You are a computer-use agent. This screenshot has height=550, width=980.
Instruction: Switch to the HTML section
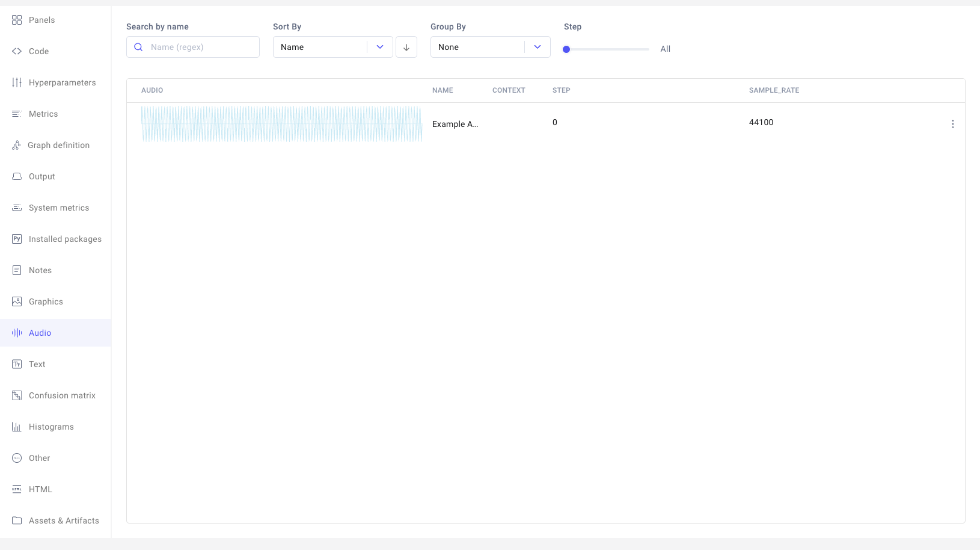tap(40, 489)
